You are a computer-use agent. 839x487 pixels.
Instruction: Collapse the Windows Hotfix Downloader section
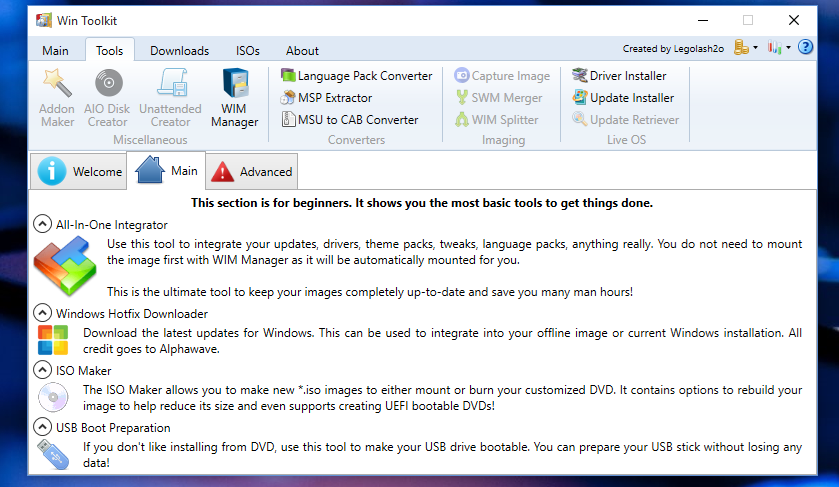coord(43,313)
